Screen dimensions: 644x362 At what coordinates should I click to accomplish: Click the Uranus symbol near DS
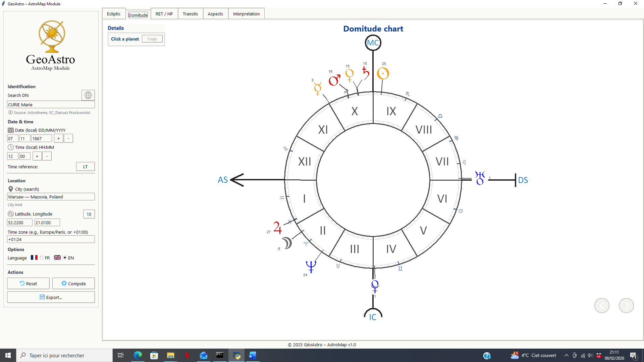[480, 178]
